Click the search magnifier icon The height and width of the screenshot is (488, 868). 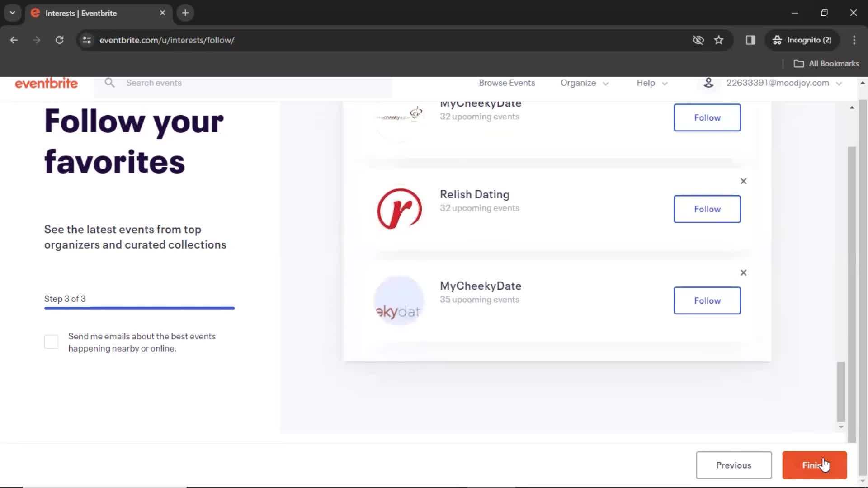click(109, 83)
